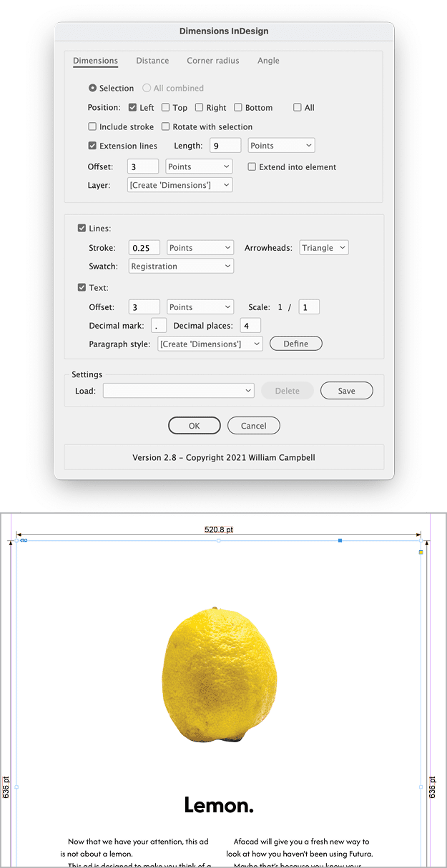Click the Lemon. headline text
447x868 pixels.
pyautogui.click(x=219, y=806)
